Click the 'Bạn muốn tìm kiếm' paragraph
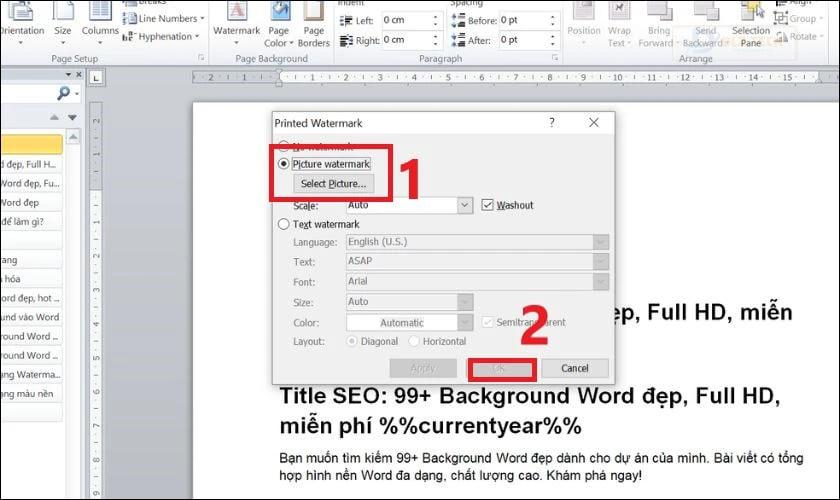840x500 pixels. (x=541, y=467)
